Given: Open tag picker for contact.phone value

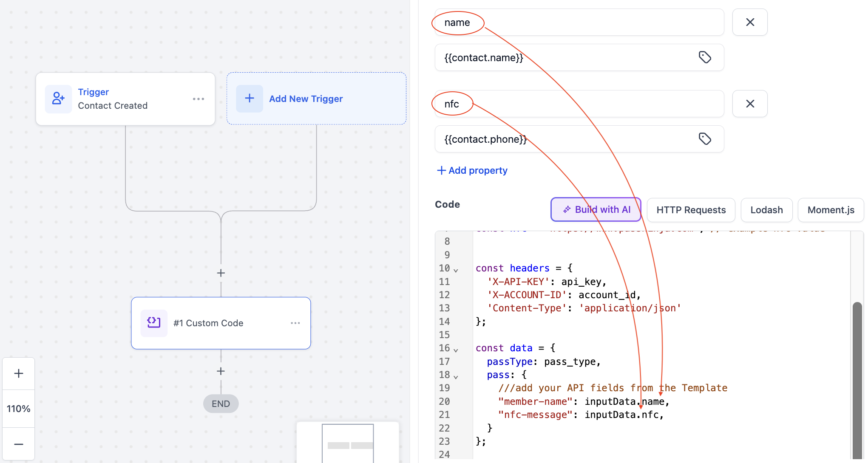Looking at the screenshot, I should pyautogui.click(x=705, y=139).
